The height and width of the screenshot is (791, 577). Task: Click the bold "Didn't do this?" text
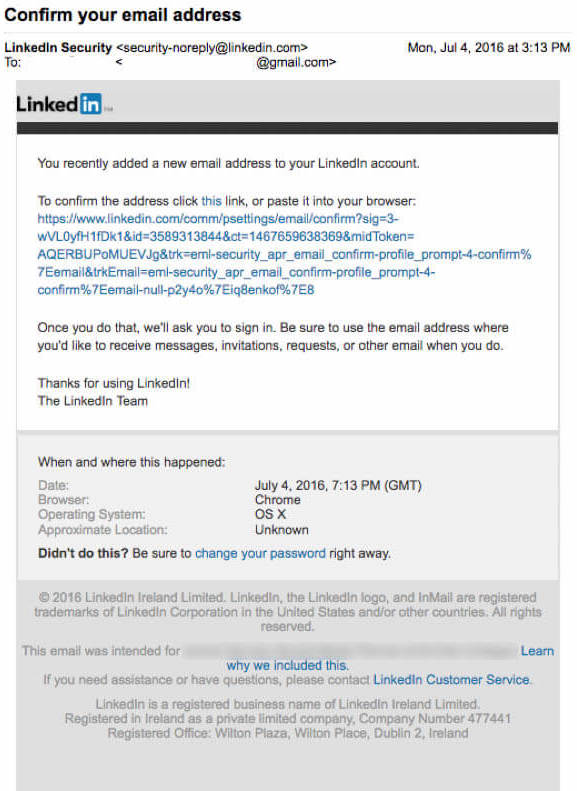83,553
